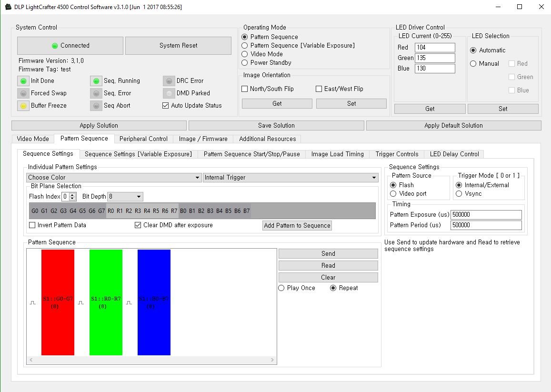Open the Internal Trigger dropdown
551x392 pixels.
tap(291, 178)
